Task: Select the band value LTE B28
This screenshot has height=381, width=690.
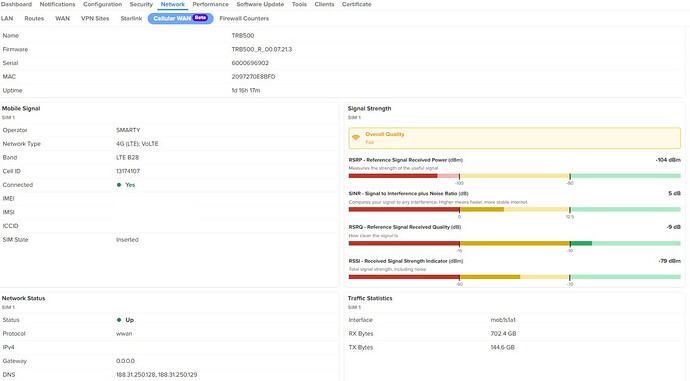Action: pyautogui.click(x=128, y=158)
